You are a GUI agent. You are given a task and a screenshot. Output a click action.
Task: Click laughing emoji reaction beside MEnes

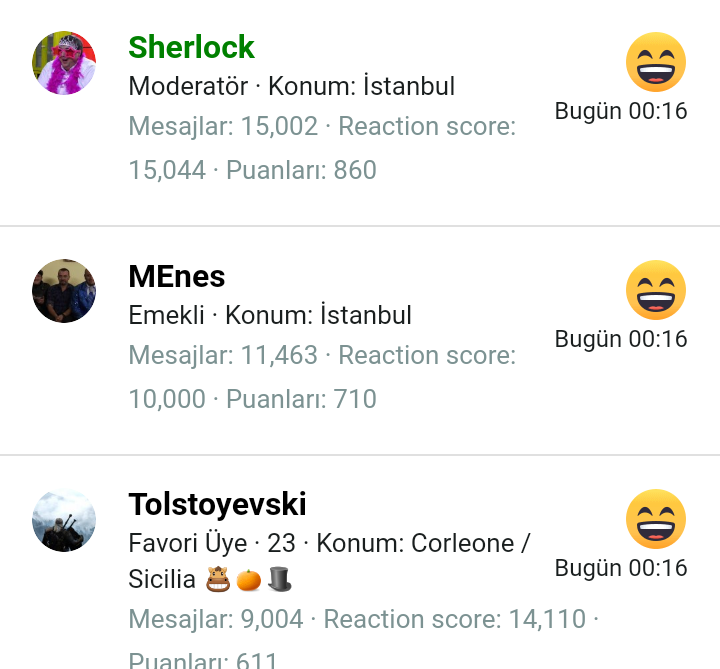coord(656,290)
